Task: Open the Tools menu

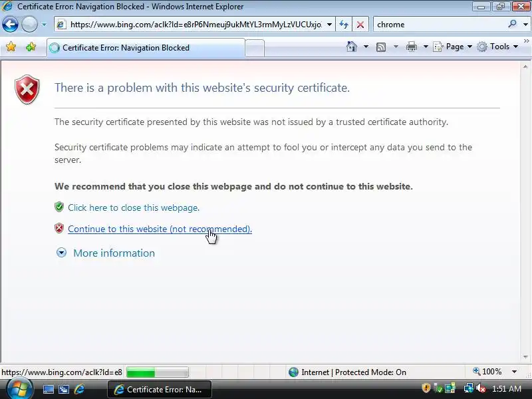Action: pos(497,47)
